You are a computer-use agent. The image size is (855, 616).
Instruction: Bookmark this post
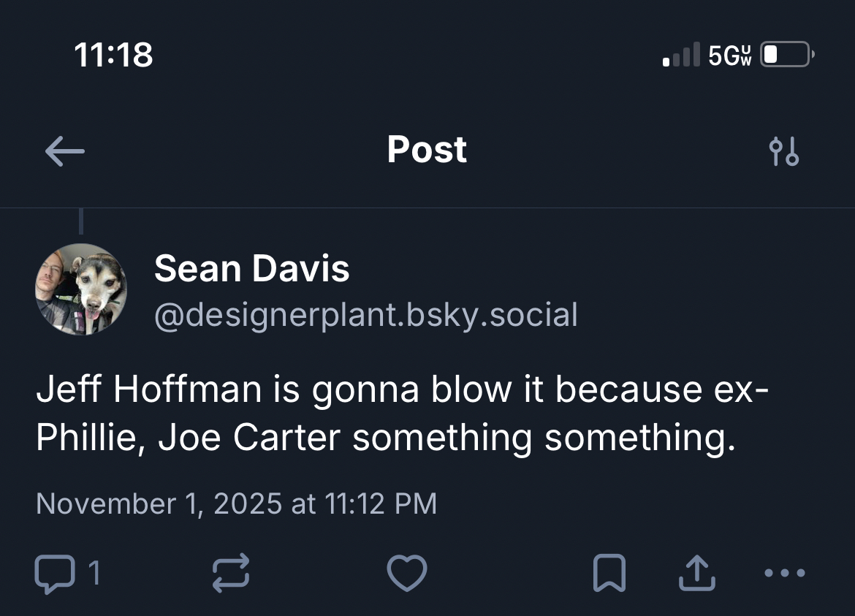pos(609,573)
